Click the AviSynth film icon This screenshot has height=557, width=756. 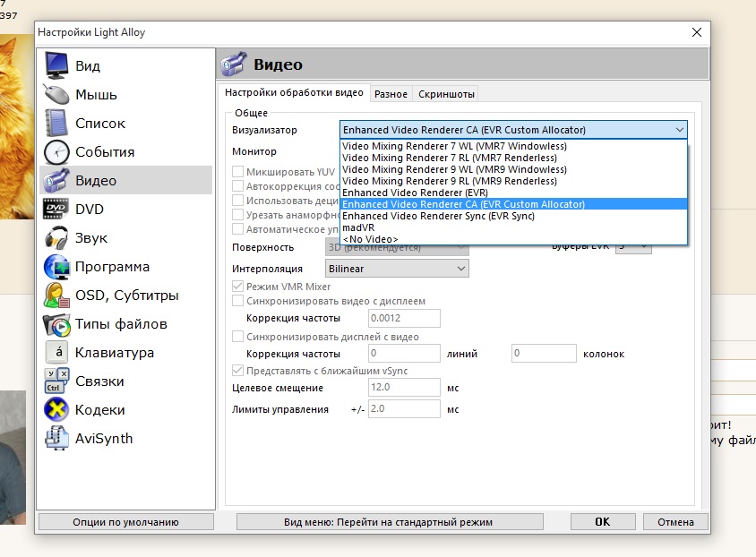pos(56,438)
